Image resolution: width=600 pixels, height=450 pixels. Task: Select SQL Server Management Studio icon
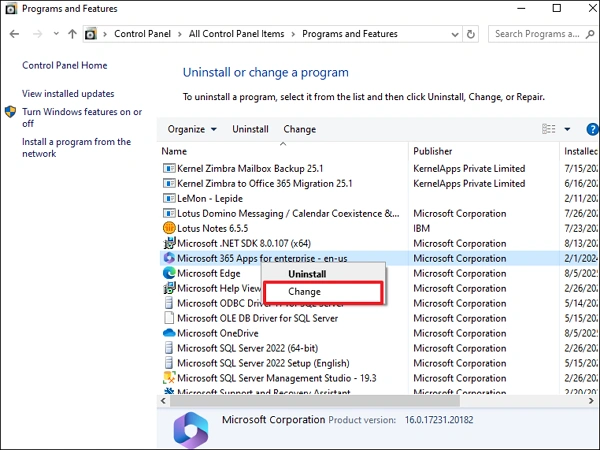(169, 378)
